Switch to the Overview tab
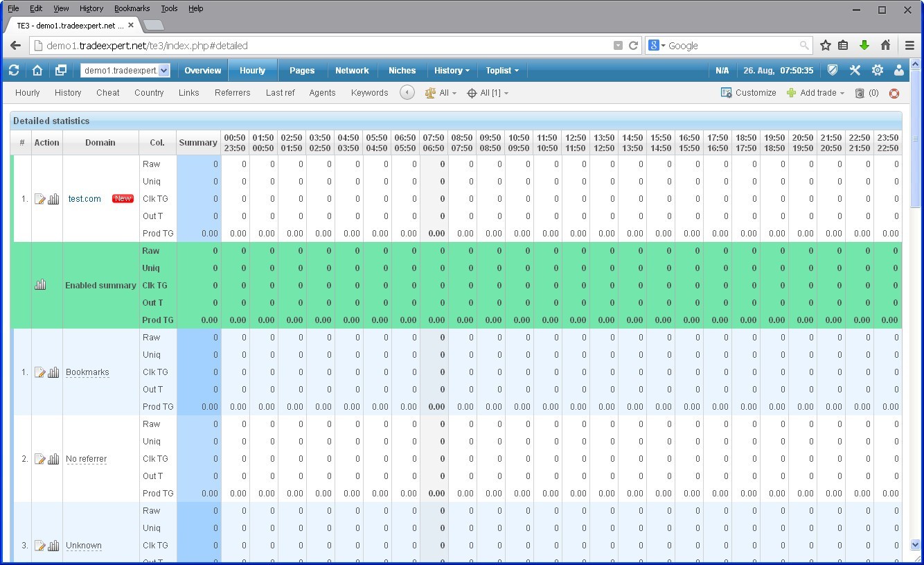924x565 pixels. pyautogui.click(x=202, y=71)
